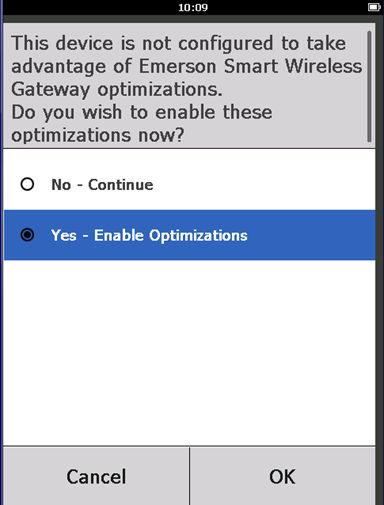Viewport: 384px width, 505px height.
Task: Click highlighted blue row's empty right side
Action: tap(310, 235)
